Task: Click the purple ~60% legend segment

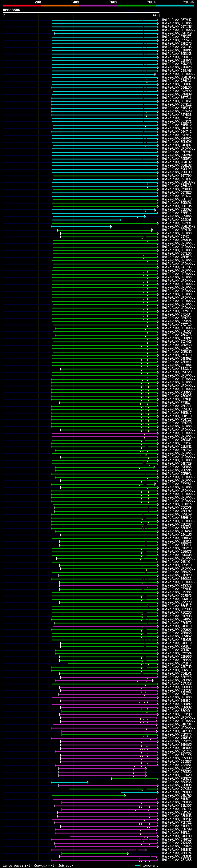Action: coord(99,6)
